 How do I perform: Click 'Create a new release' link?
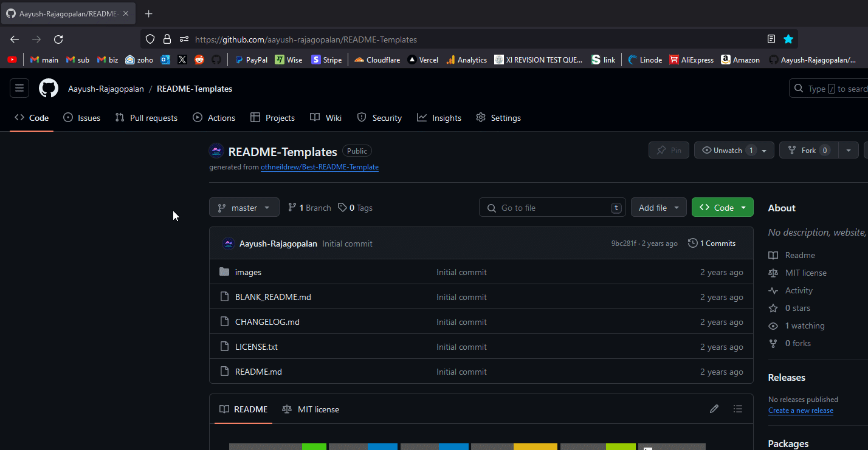[801, 411]
